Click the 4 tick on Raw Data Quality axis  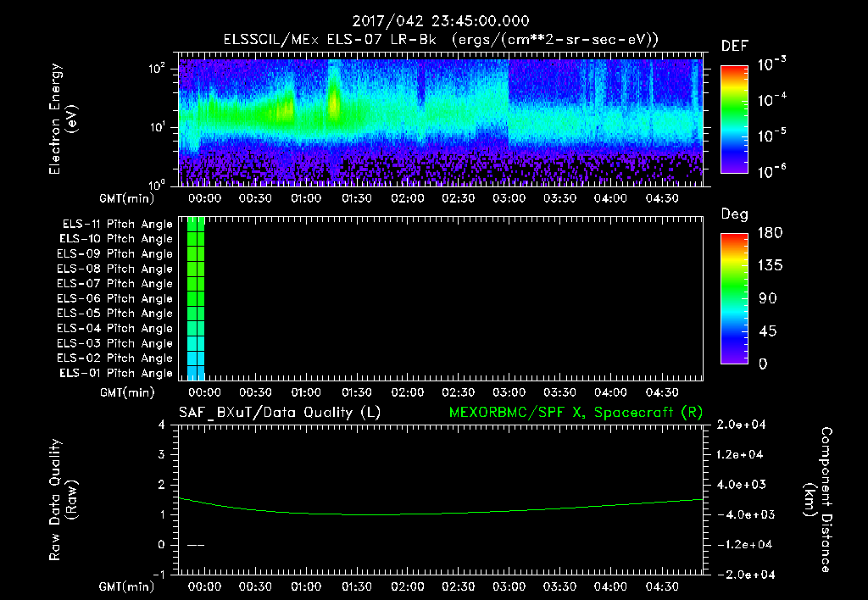tap(161, 425)
